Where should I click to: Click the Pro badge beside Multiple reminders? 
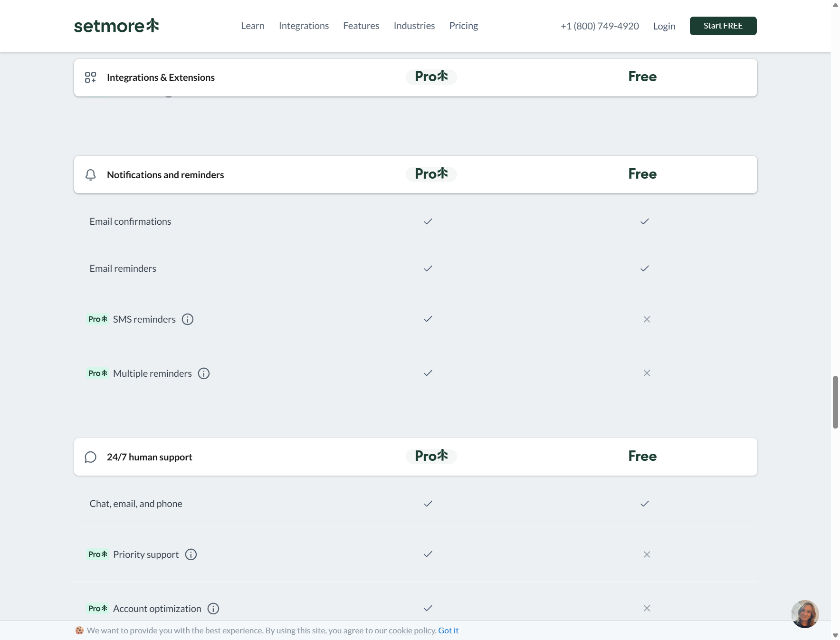98,373
